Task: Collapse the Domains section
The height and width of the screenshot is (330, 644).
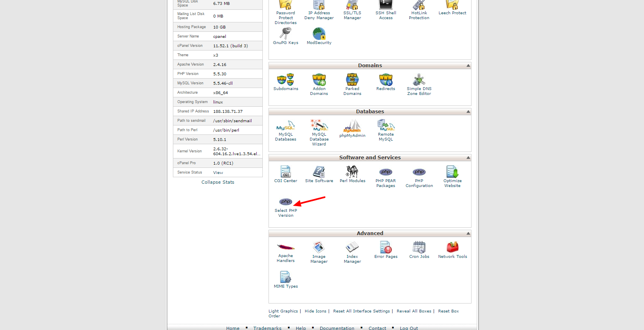Action: [x=468, y=66]
